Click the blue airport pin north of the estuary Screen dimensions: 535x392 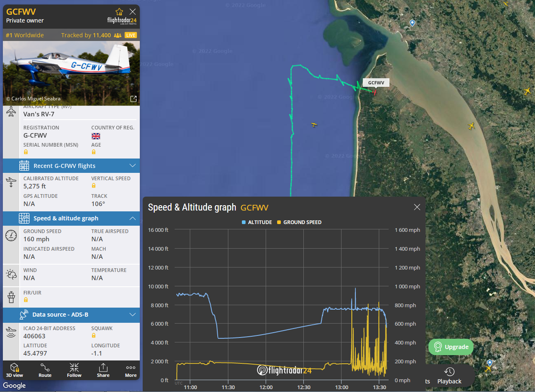(x=412, y=23)
